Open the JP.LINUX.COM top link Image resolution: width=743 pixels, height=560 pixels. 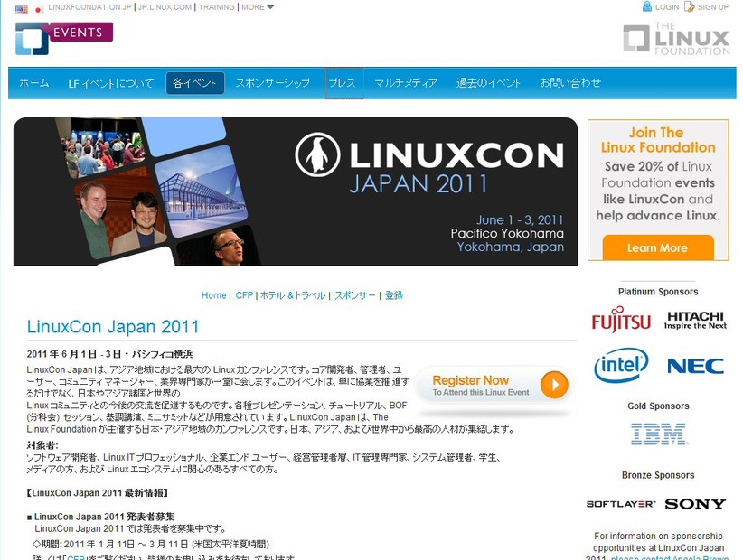[165, 7]
